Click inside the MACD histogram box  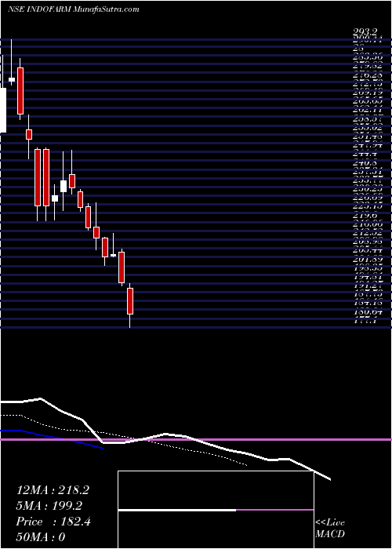click(216, 510)
